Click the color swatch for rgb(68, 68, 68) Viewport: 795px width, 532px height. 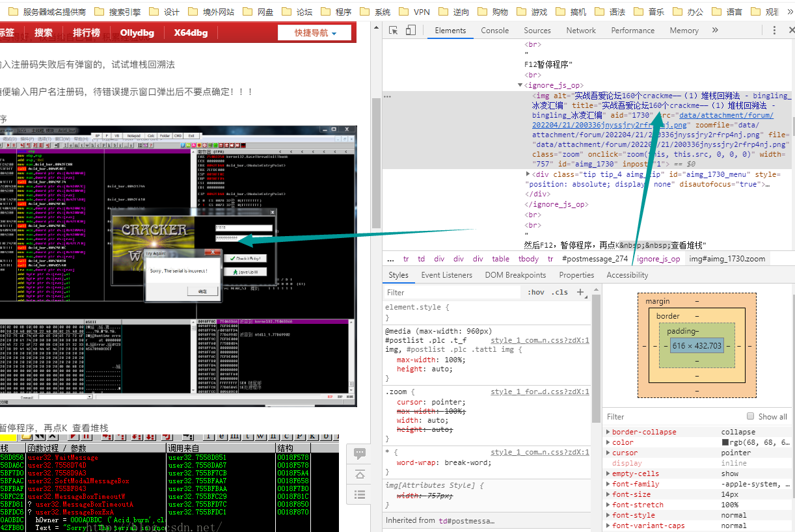[725, 442]
